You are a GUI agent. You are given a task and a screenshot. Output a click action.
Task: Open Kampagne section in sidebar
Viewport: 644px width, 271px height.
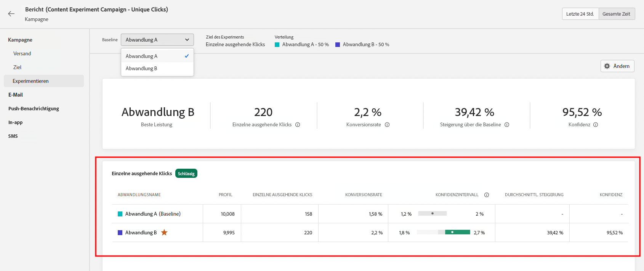point(20,40)
